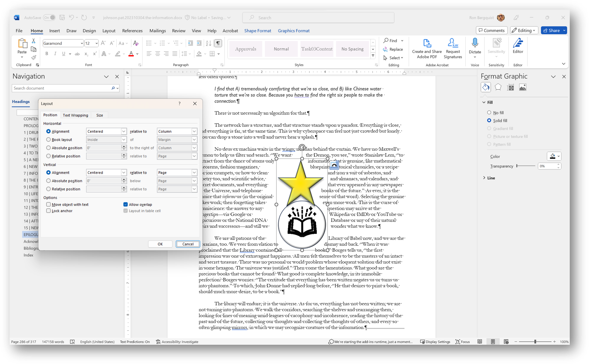Viewport: 589px width, 364px height.
Task: Open the Garamond font dropdown
Action: (82, 43)
